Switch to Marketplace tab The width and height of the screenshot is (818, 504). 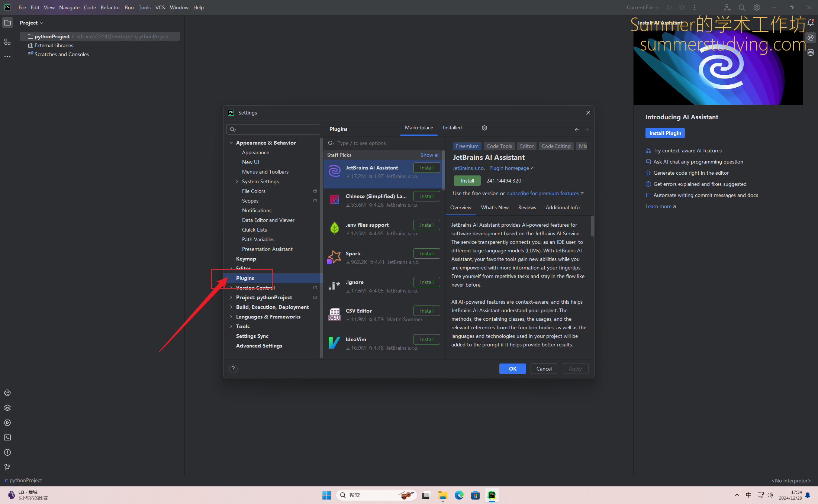click(419, 127)
